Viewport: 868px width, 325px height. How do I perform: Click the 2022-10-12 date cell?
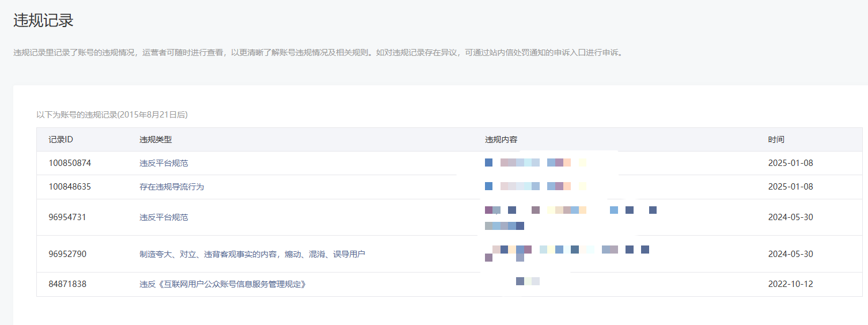point(790,284)
